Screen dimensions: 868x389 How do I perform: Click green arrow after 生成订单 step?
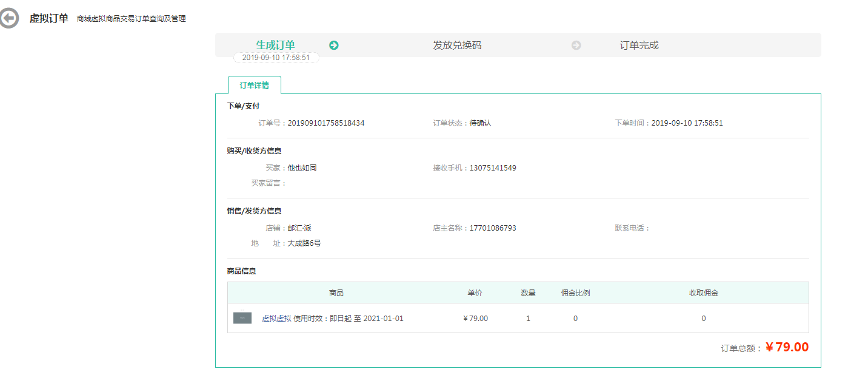coord(333,46)
